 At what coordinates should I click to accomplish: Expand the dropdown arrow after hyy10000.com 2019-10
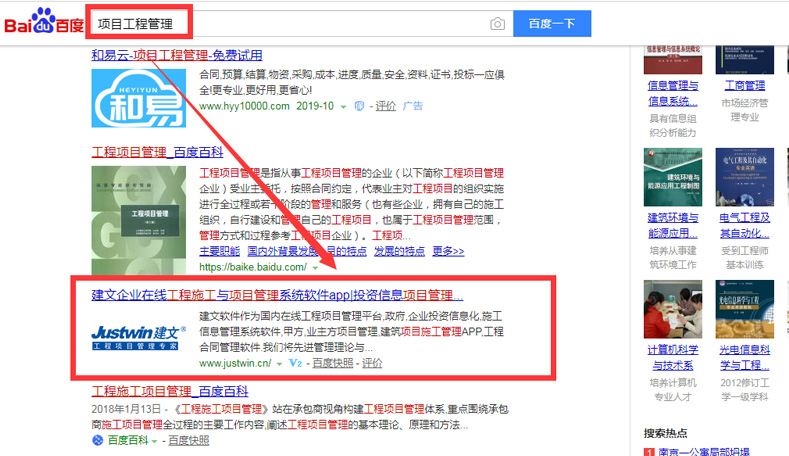[x=343, y=107]
